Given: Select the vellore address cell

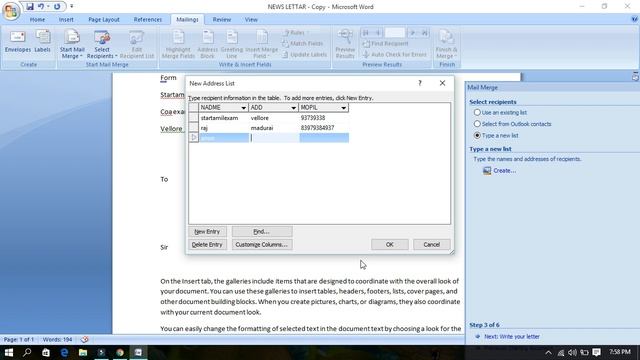Looking at the screenshot, I should pos(273,118).
